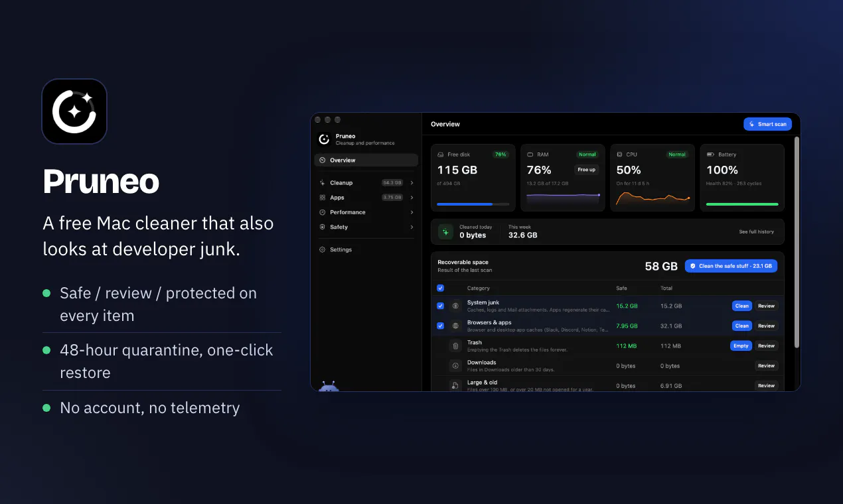Click the Free disk usage progress bar

click(x=473, y=204)
